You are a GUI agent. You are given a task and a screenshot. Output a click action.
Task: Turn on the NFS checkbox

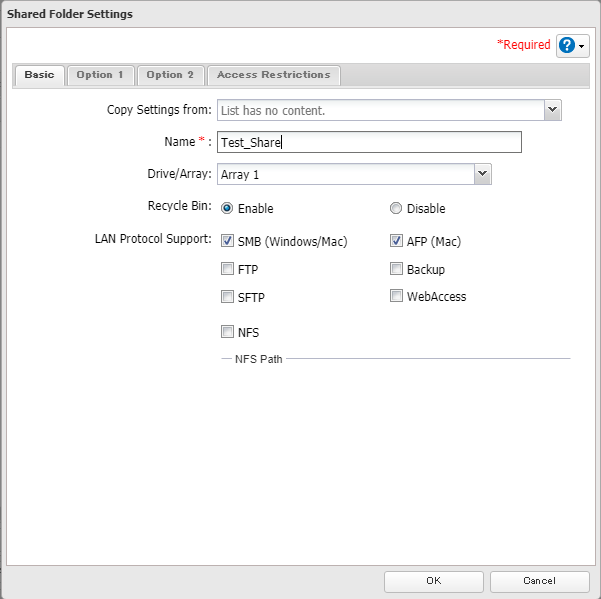click(x=227, y=332)
